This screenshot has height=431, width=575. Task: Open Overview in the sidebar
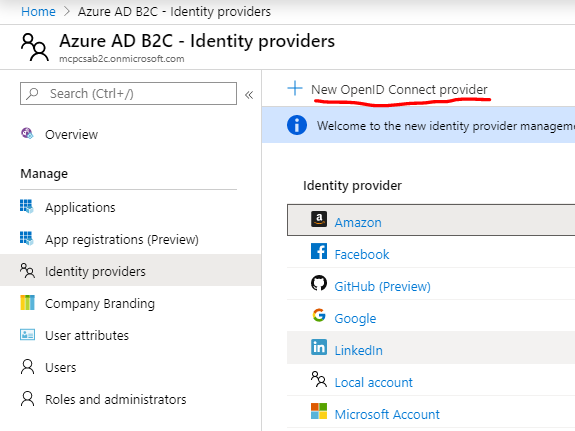point(72,135)
